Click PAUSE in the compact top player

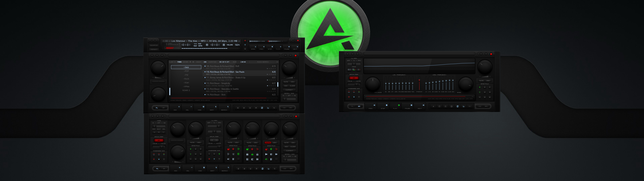[287, 47]
